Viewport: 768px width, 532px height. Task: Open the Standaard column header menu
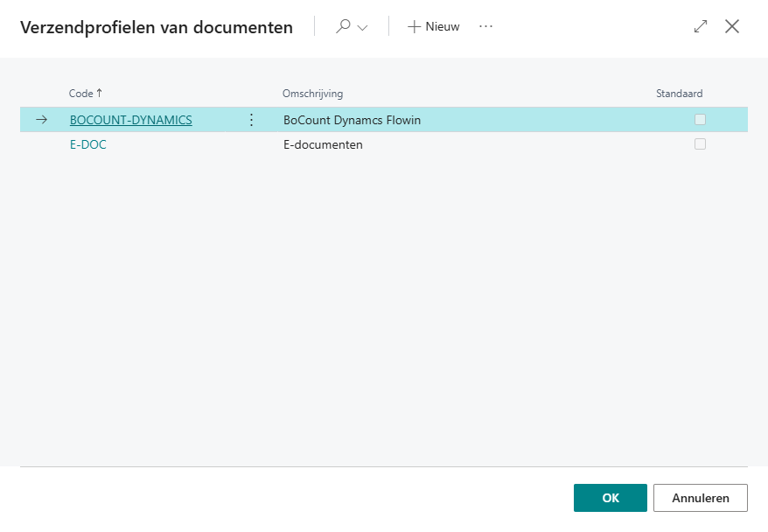pos(680,93)
